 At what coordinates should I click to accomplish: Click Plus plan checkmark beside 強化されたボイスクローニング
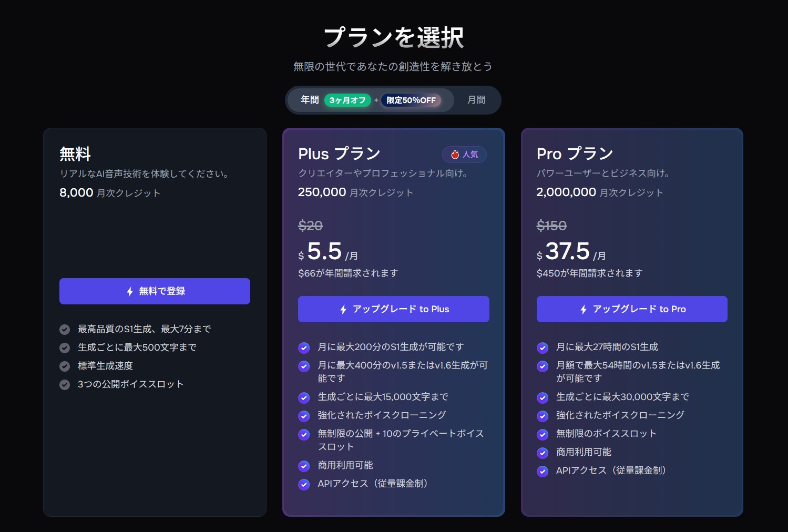(304, 416)
